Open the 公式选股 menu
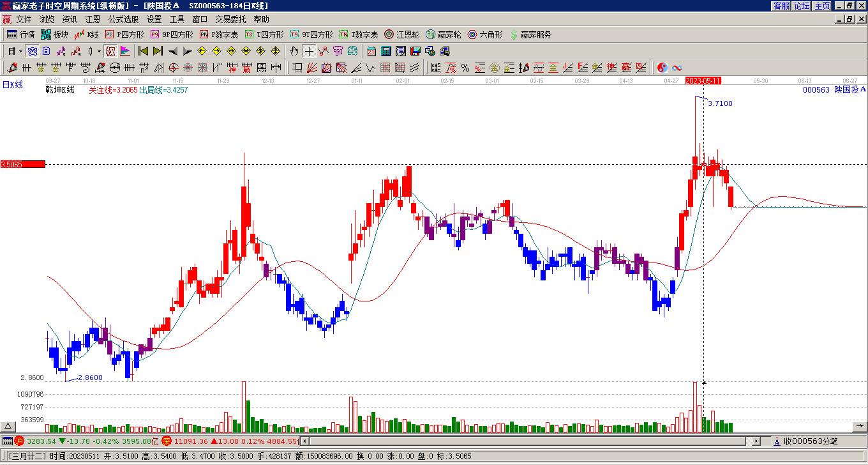868x465 pixels. (x=123, y=19)
